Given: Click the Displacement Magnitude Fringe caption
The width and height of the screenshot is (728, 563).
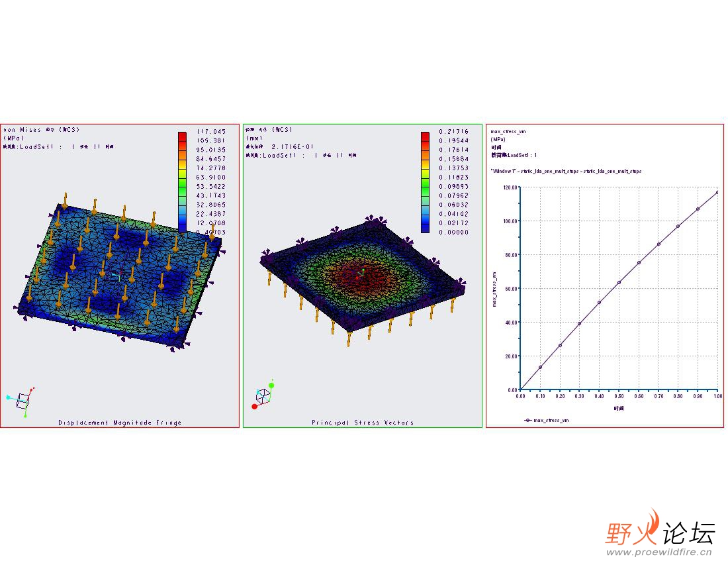Looking at the screenshot, I should click(x=120, y=423).
